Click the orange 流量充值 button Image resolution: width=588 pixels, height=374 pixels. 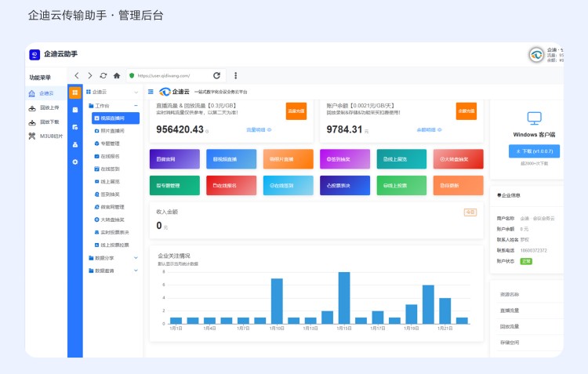click(296, 111)
